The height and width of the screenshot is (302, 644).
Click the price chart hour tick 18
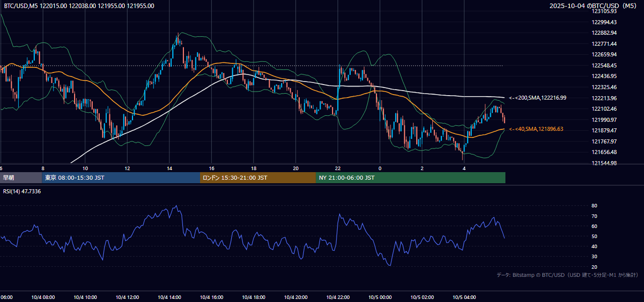coord(253,169)
